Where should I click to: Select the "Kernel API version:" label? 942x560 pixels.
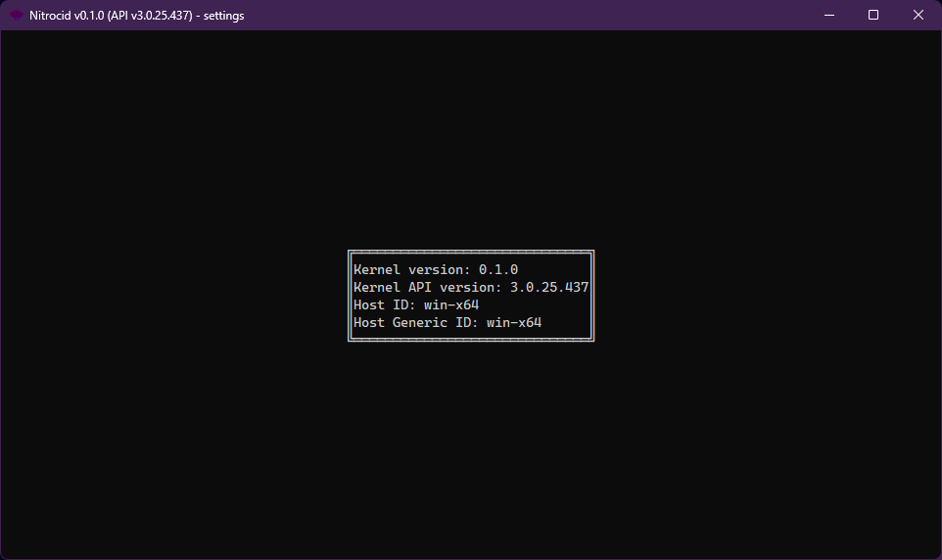pyautogui.click(x=427, y=288)
